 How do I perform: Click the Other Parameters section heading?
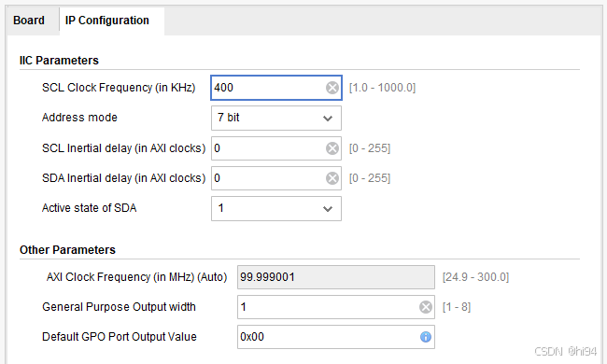67,250
